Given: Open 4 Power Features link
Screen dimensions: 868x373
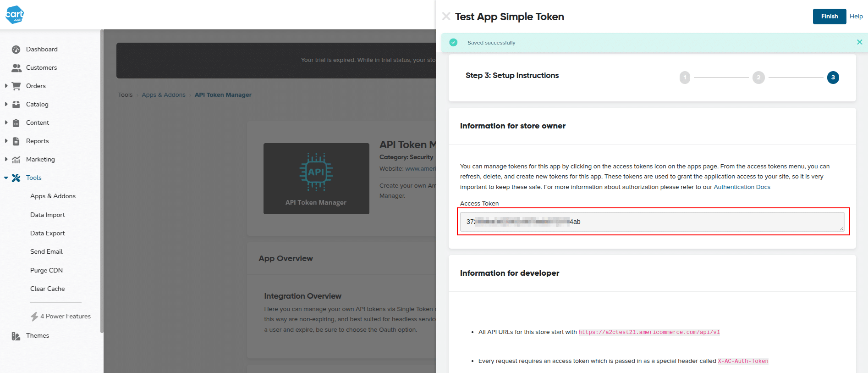Looking at the screenshot, I should click(x=66, y=316).
